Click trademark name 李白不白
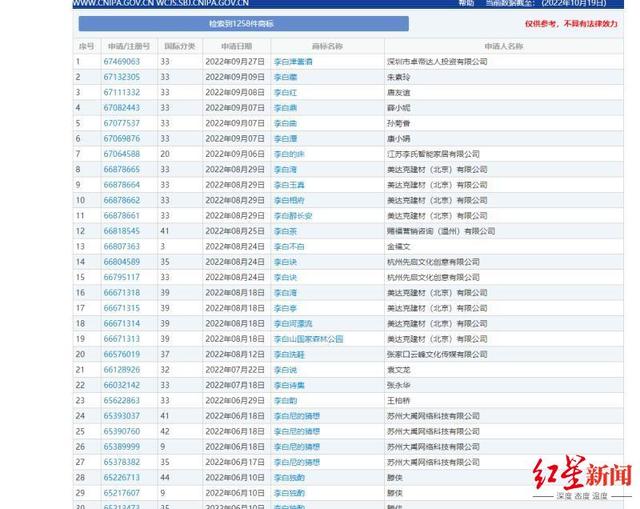 point(289,247)
